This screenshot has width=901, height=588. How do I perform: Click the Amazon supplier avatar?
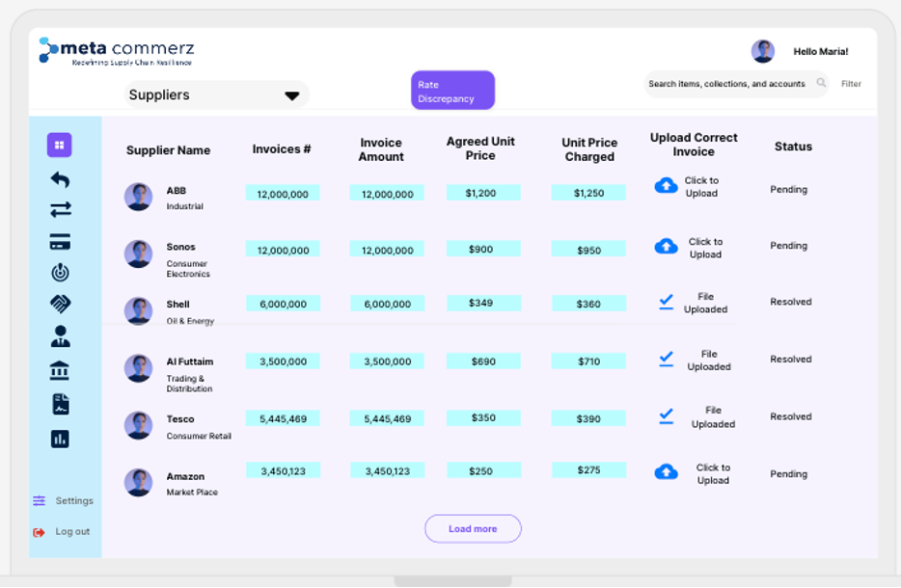point(139,482)
